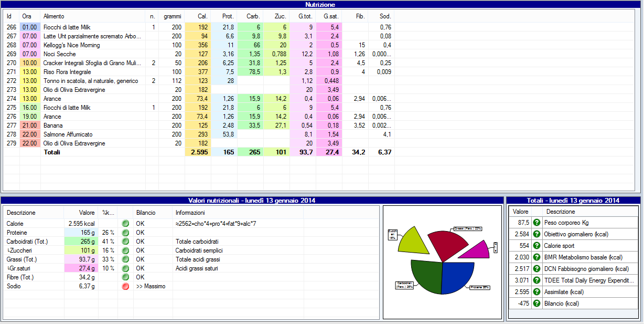Image resolution: width=644 pixels, height=324 pixels.
Task: Click the green status icon for Fibre (Tot.)
Action: tap(125, 277)
